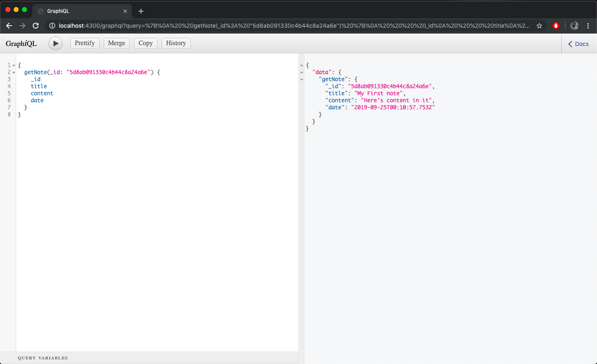The image size is (597, 364).
Task: Click the _id field on query line 3
Action: 36,79
